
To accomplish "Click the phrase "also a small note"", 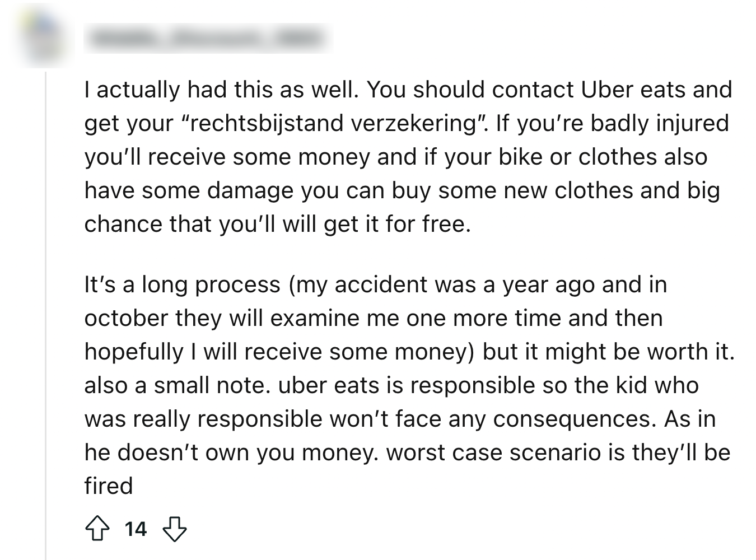I will [x=174, y=385].
